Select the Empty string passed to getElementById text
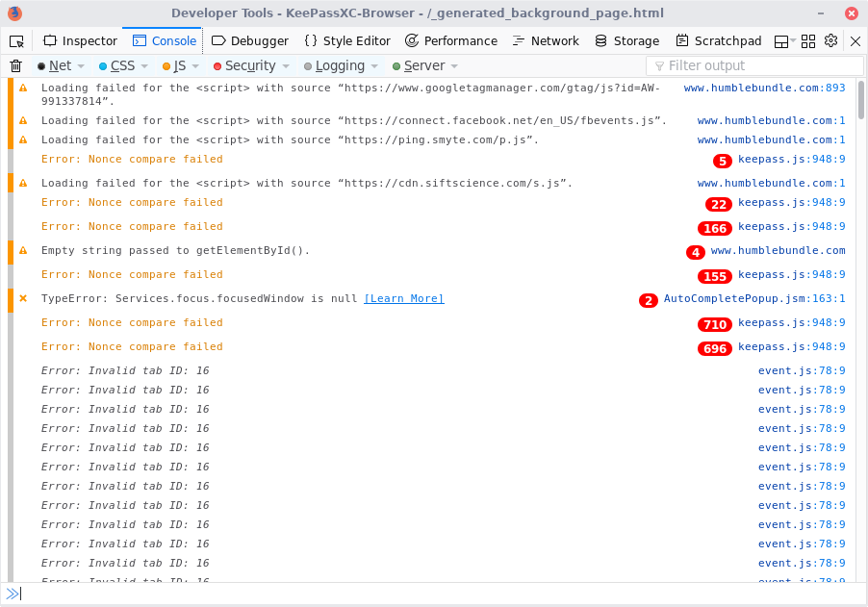The height and width of the screenshot is (607, 868). click(x=175, y=250)
